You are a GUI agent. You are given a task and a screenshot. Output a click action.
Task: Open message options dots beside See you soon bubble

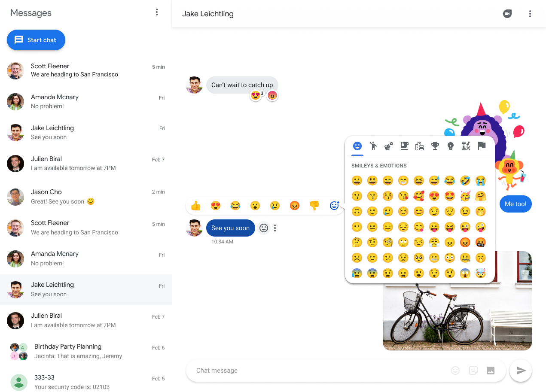(x=275, y=228)
